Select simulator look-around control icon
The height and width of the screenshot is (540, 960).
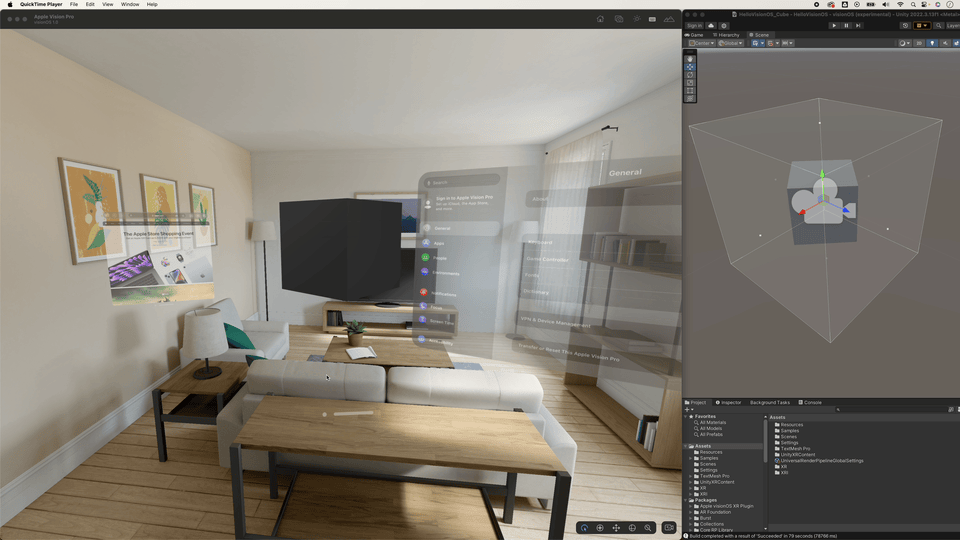click(600, 528)
